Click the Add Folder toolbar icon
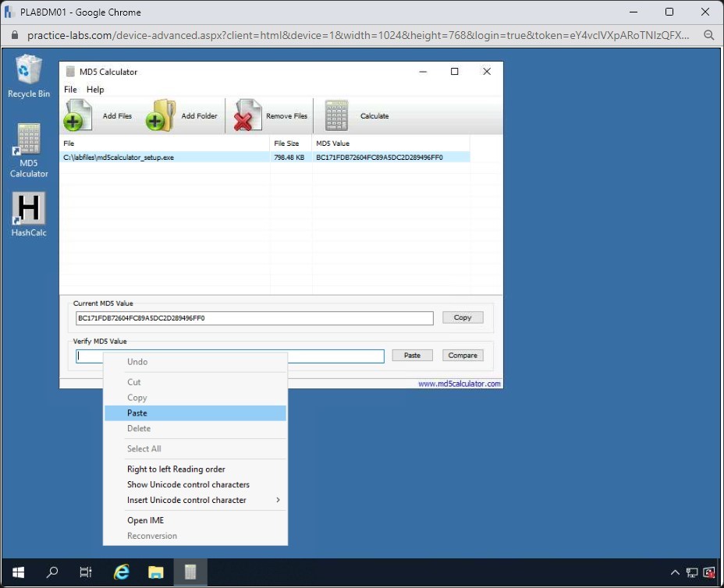724x588 pixels. 161,115
